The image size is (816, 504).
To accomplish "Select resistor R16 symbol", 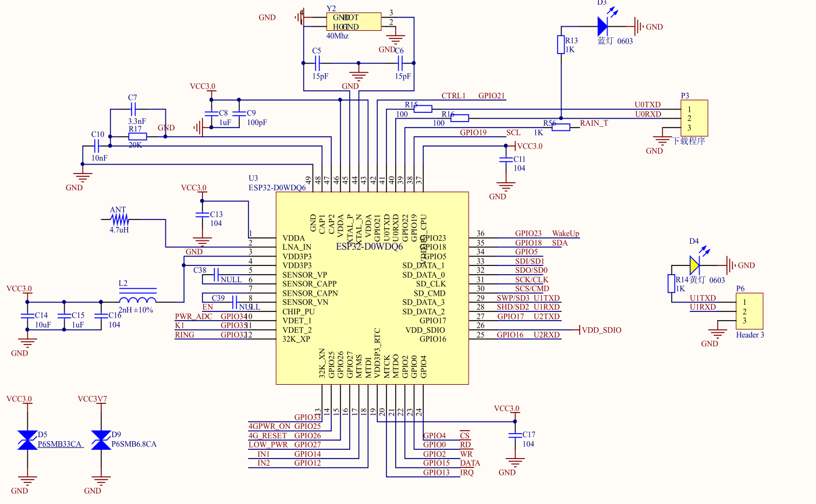I will (460, 118).
